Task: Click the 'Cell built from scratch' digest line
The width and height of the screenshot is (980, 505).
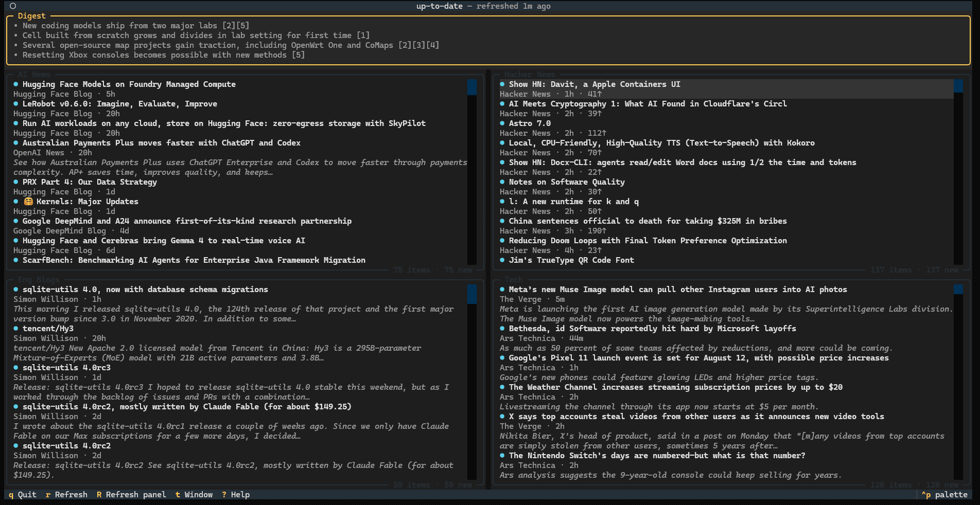Action: (196, 35)
